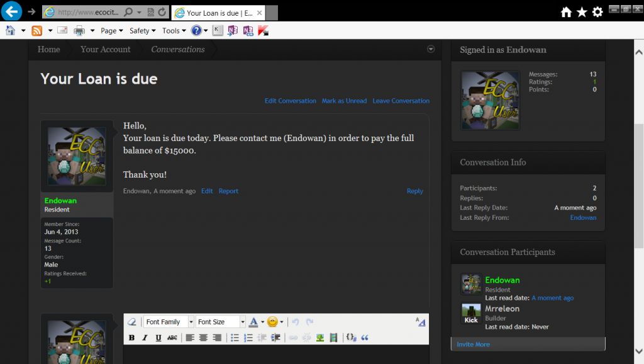Click the Insert Quote icon

(364, 338)
